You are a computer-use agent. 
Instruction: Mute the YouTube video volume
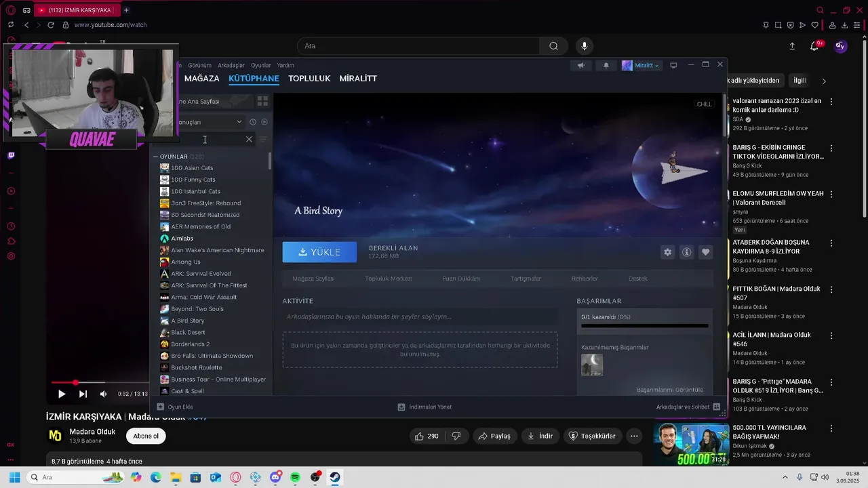point(103,394)
